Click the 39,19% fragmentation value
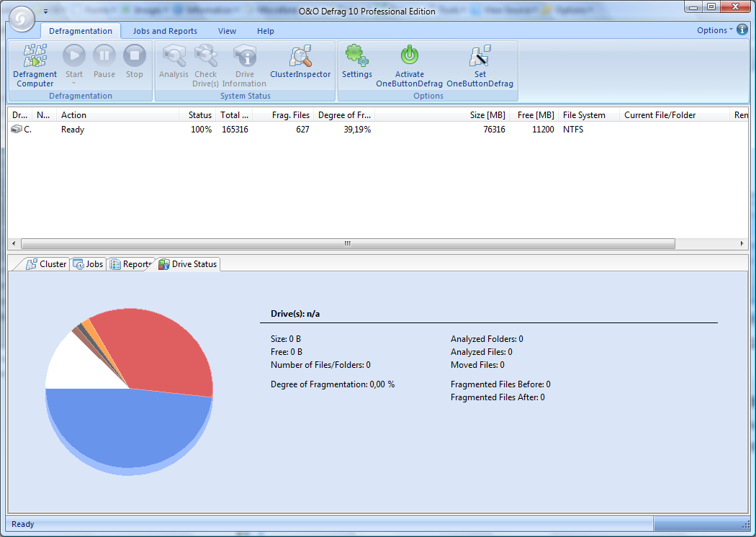This screenshot has height=537, width=756. (357, 129)
